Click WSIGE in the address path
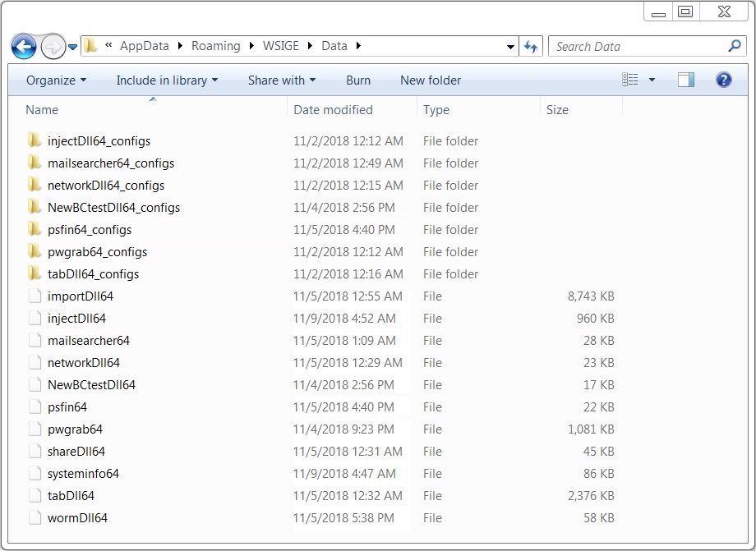756x551 pixels. [280, 46]
